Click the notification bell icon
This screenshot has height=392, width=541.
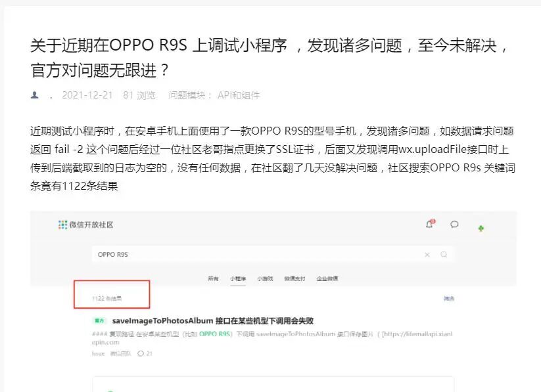pos(430,224)
